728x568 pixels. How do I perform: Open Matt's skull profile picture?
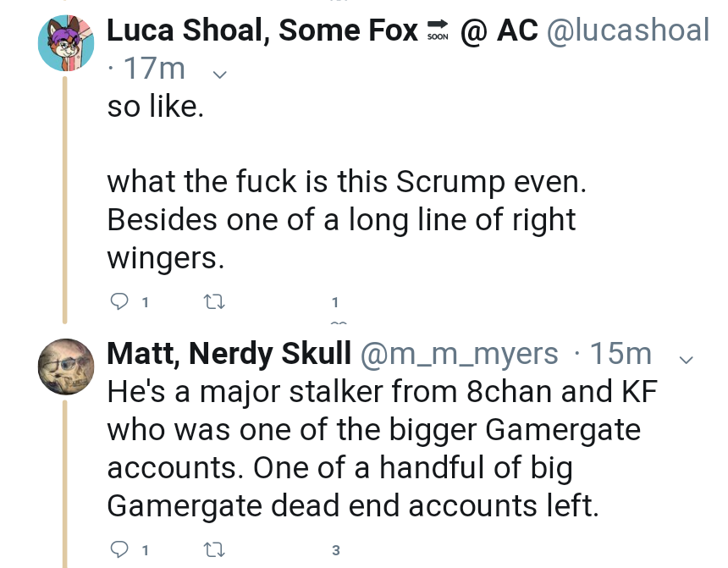point(66,367)
